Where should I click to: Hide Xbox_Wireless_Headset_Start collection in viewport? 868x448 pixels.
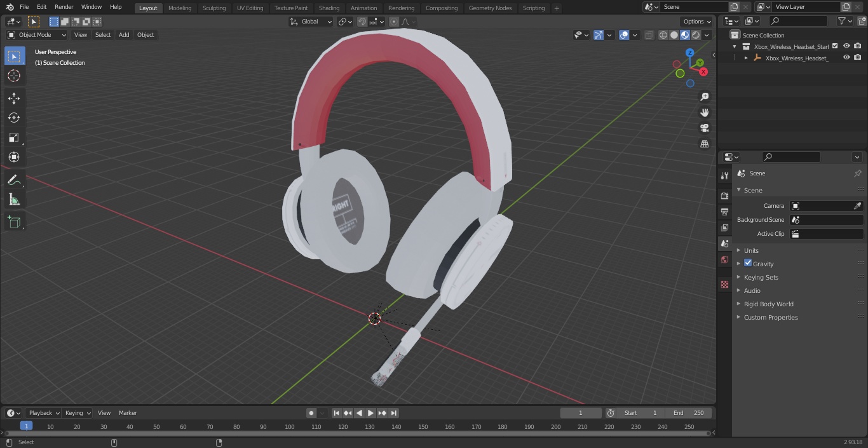tap(846, 46)
